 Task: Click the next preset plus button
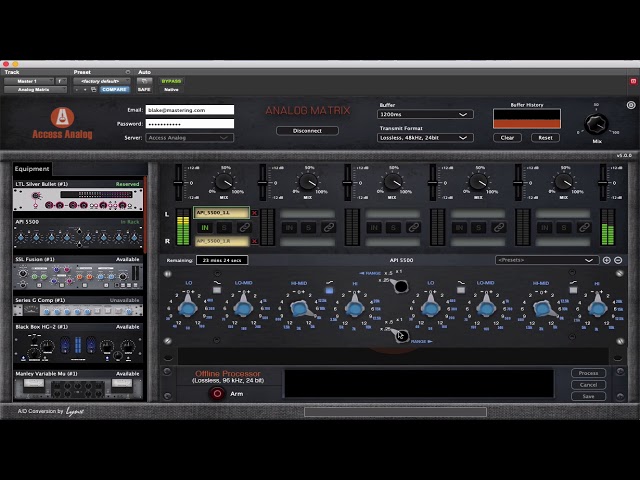click(x=85, y=89)
